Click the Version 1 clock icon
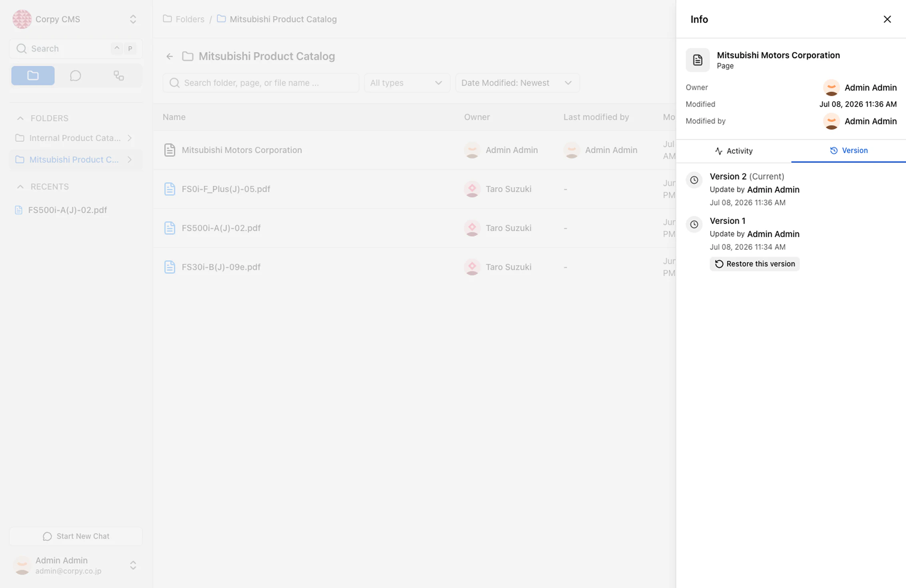906x588 pixels. (694, 224)
